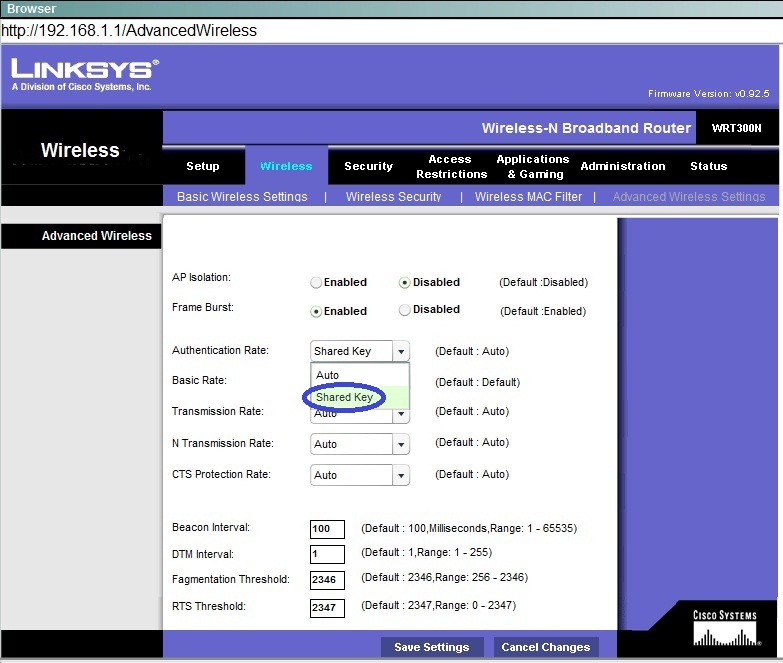
Task: Click the Beacon Interval field
Action: coord(327,529)
